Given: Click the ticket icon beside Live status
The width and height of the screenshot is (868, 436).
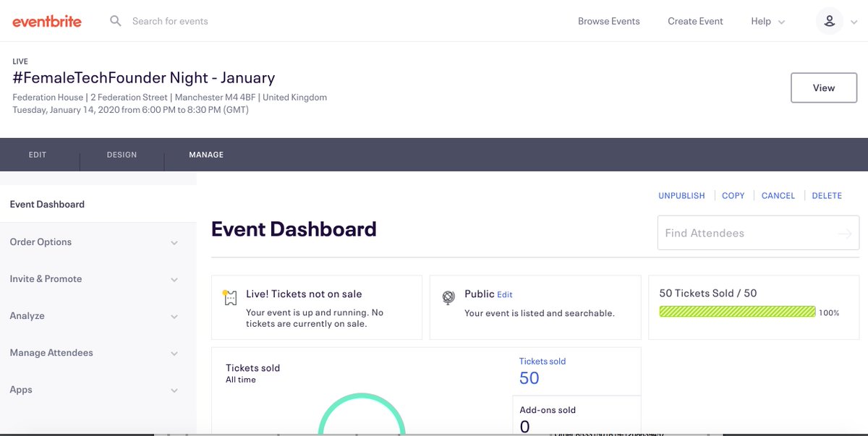Looking at the screenshot, I should click(x=230, y=298).
